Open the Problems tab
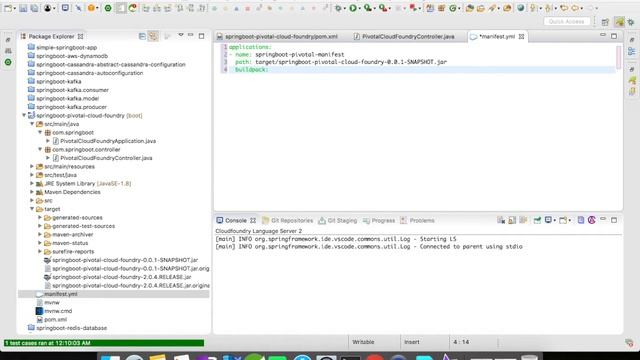This screenshot has width=640, height=360. 417,220
